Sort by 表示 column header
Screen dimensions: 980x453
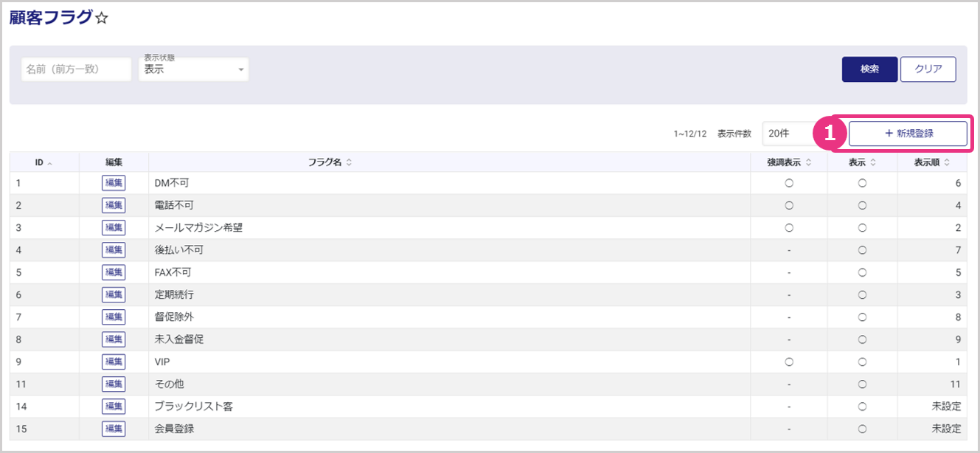click(861, 162)
